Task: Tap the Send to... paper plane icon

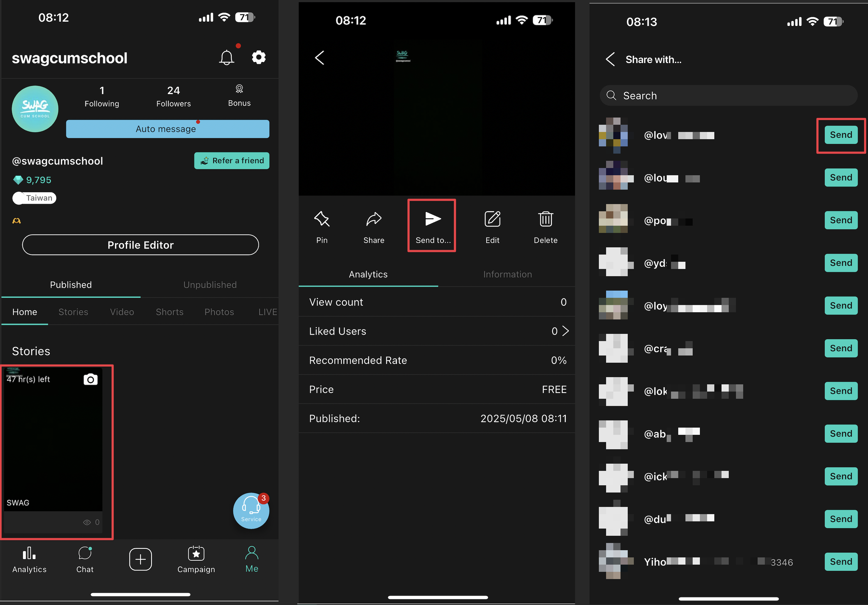Action: point(432,220)
